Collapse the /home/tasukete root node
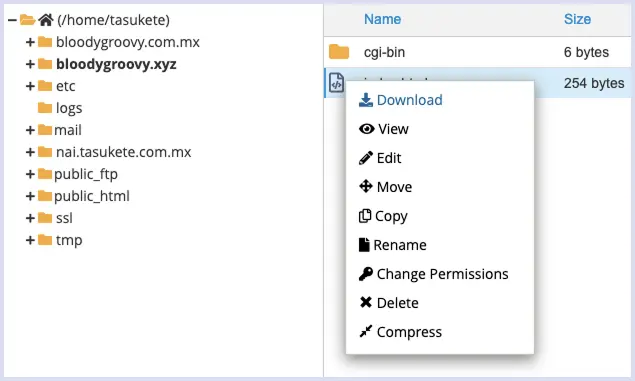 point(13,20)
